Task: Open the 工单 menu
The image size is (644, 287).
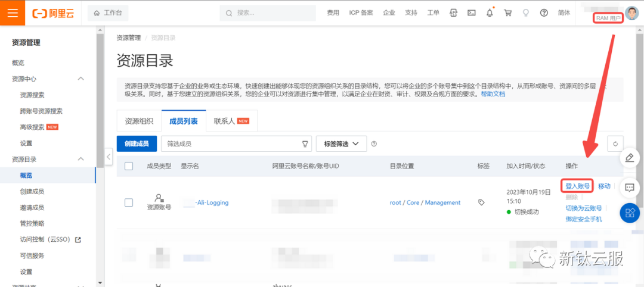Action: coord(434,13)
